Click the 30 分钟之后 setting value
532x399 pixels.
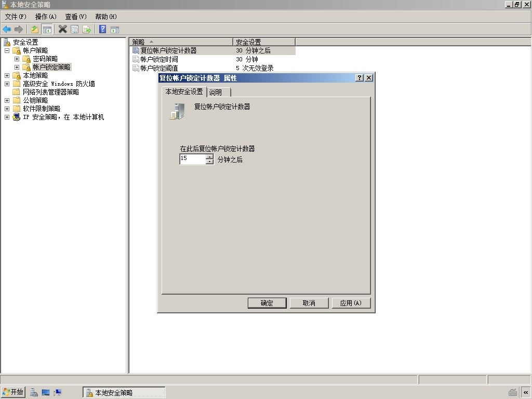[253, 50]
